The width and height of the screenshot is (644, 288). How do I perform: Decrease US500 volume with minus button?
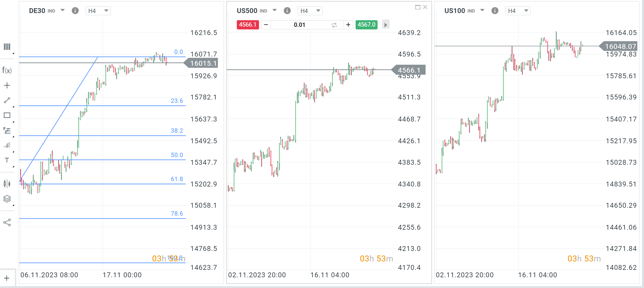click(266, 25)
